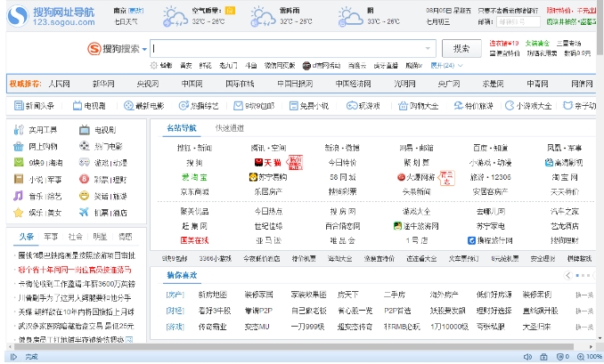Viewport: 604px width, 364px height.
Task: Open the red highlighted news headline
Action: tap(75, 270)
